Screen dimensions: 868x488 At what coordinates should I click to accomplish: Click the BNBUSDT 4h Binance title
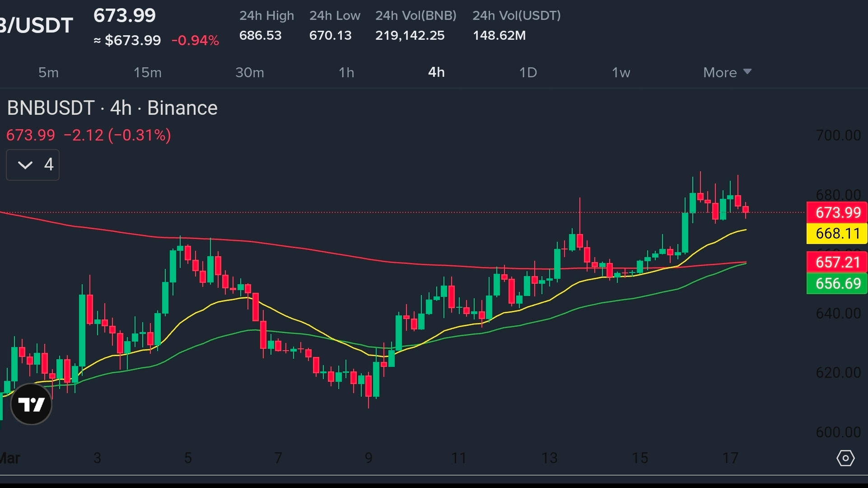[x=112, y=108]
